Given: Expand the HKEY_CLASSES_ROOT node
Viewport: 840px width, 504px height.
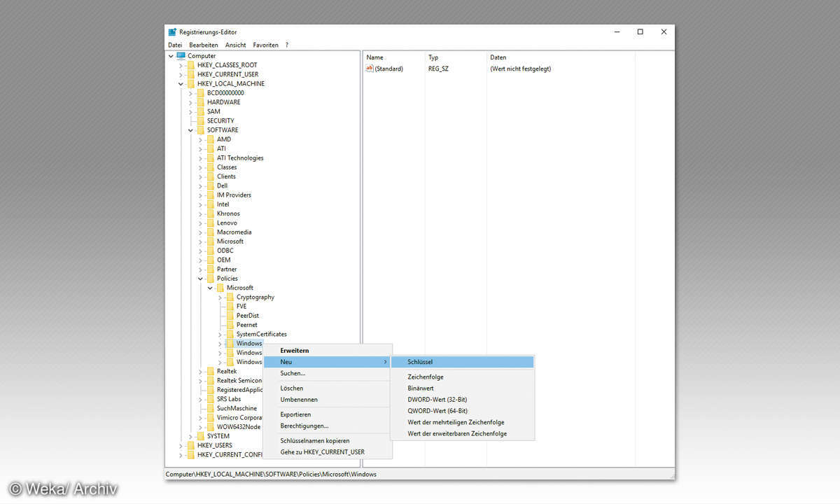Looking at the screenshot, I should [x=181, y=65].
